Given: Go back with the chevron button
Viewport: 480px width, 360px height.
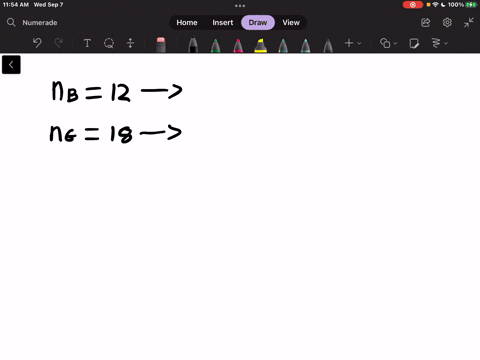Looking at the screenshot, I should tap(11, 65).
